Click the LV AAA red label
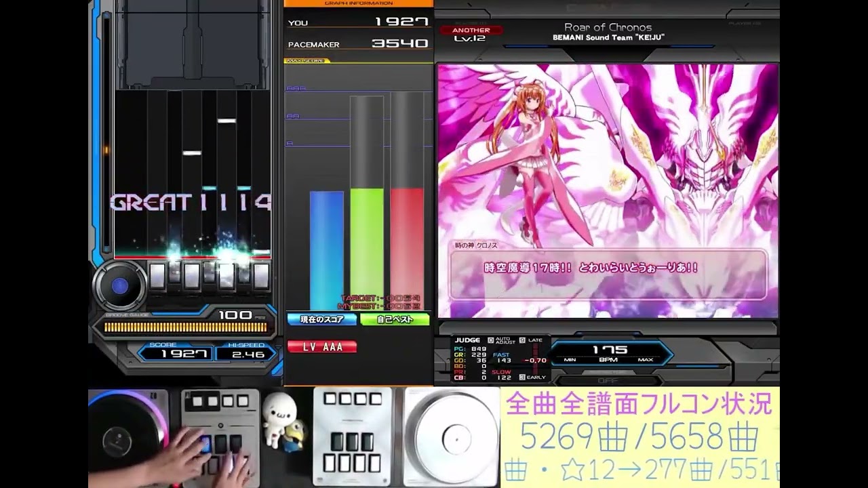This screenshot has width=868, height=488. (x=322, y=347)
